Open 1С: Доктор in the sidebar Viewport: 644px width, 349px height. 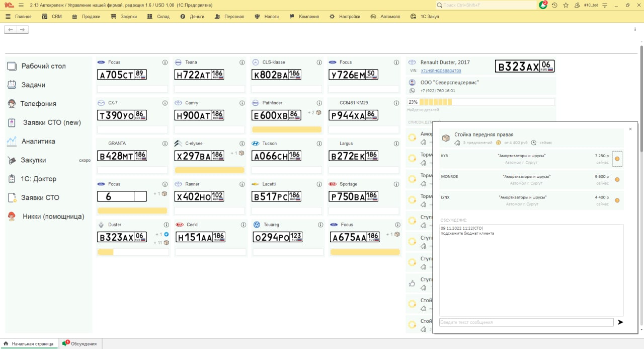[x=38, y=179]
